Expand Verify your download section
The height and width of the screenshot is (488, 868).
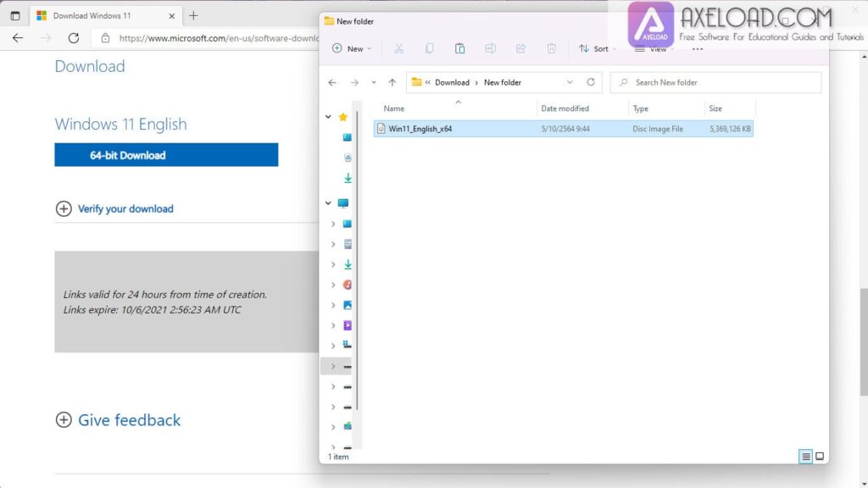(x=114, y=208)
